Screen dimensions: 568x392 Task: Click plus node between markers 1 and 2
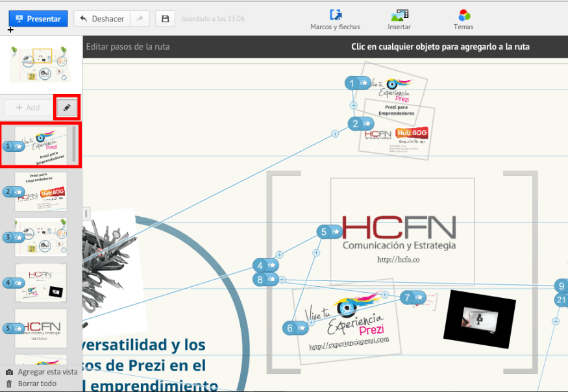pos(354,105)
